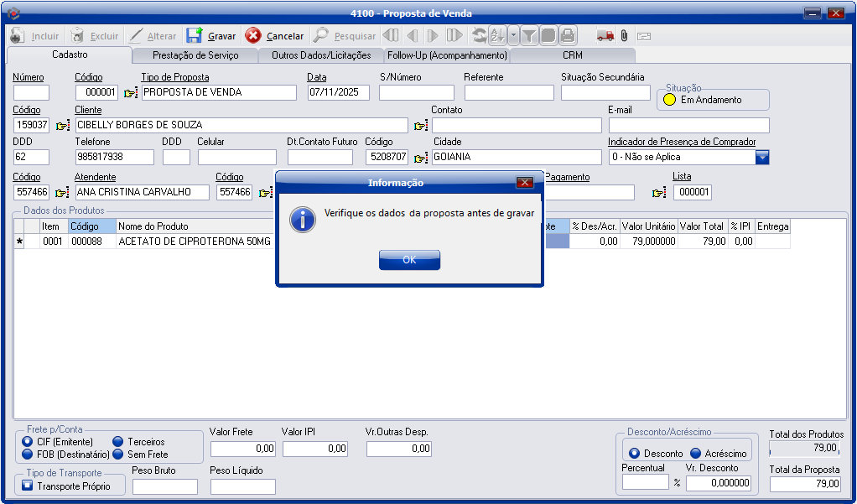Click the yellow Em Andamento status indicator
Screen dimensions: 857x504
click(669, 100)
